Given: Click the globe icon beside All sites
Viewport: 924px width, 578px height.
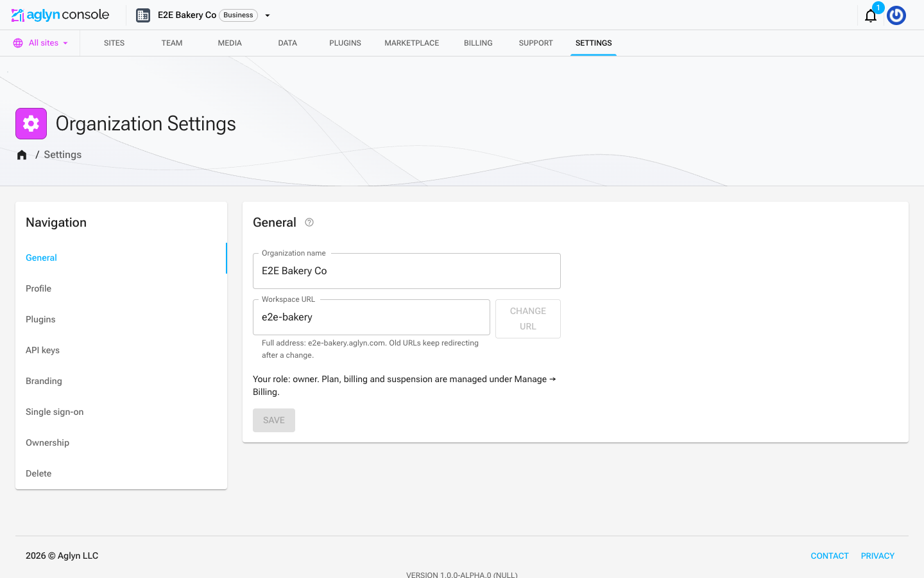Looking at the screenshot, I should coord(18,43).
